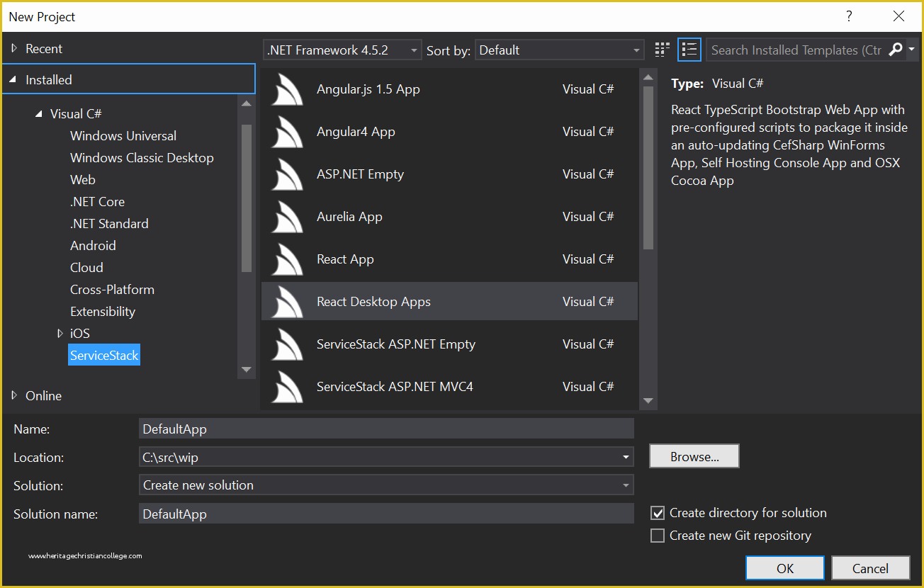The image size is (924, 588).
Task: Click the ServiceStack ASP.NET MVC4 template icon
Action: [x=288, y=387]
